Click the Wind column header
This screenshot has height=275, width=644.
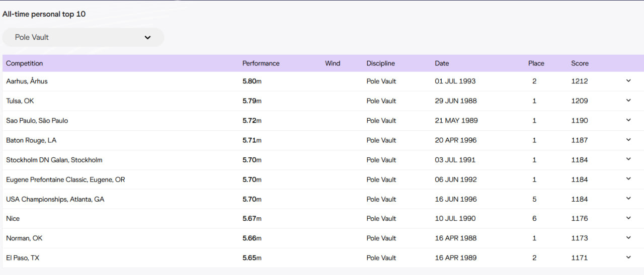coord(333,63)
